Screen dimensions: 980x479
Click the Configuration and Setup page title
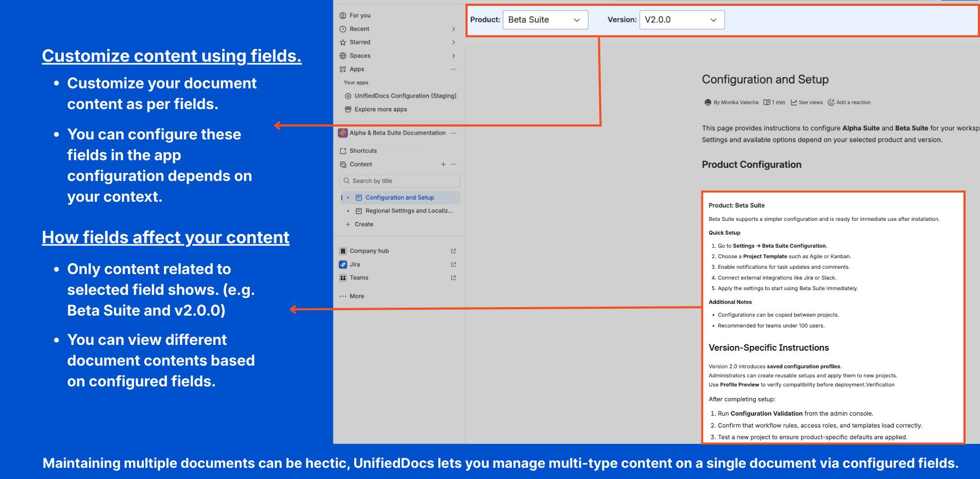(x=765, y=79)
